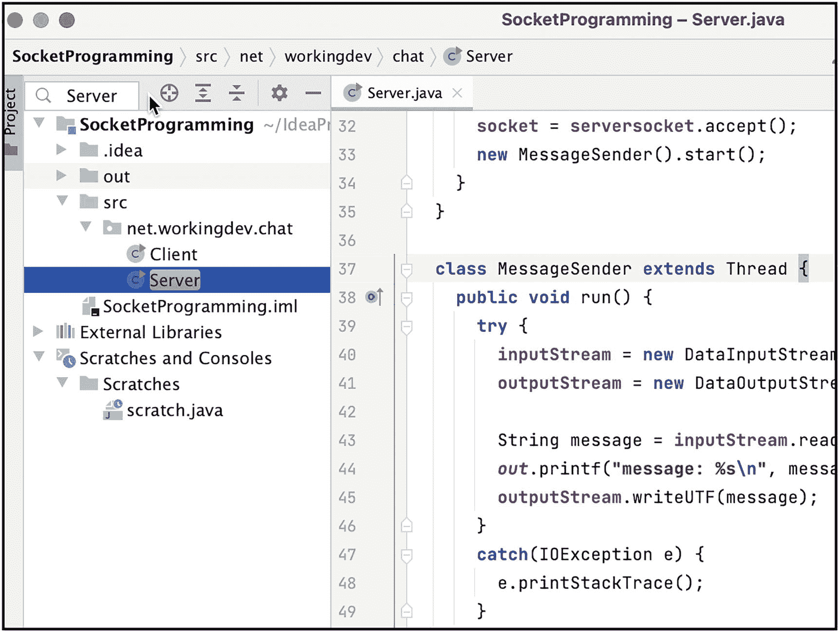Viewport: 840px width, 633px height.
Task: Click the Scratches and Consoles icon
Action: [x=65, y=358]
